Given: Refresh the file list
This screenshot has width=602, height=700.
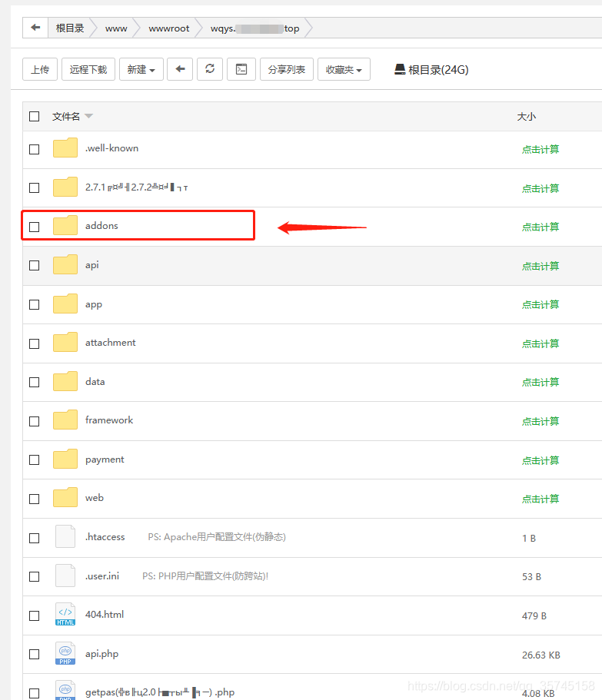Looking at the screenshot, I should (x=210, y=69).
